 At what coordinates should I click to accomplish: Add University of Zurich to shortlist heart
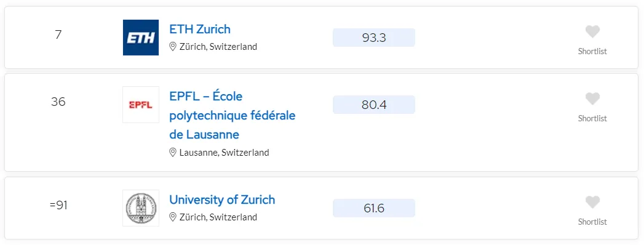pyautogui.click(x=592, y=203)
